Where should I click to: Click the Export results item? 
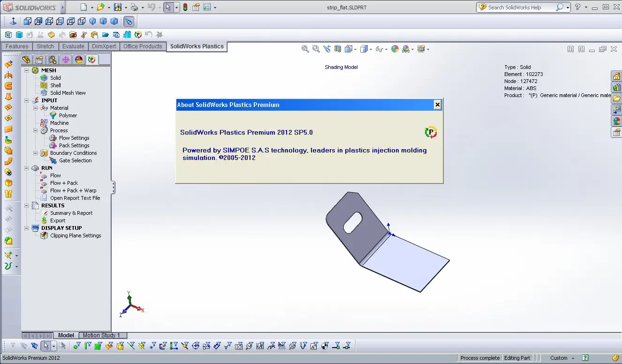58,220
